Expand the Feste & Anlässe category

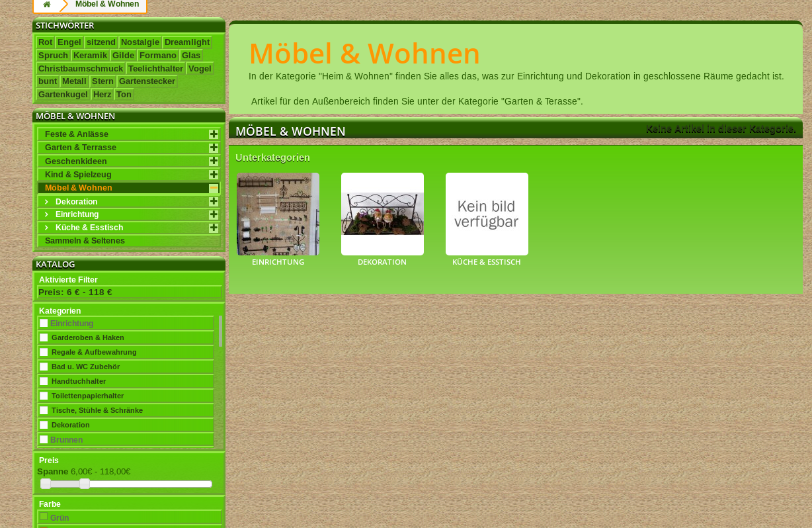(x=214, y=134)
